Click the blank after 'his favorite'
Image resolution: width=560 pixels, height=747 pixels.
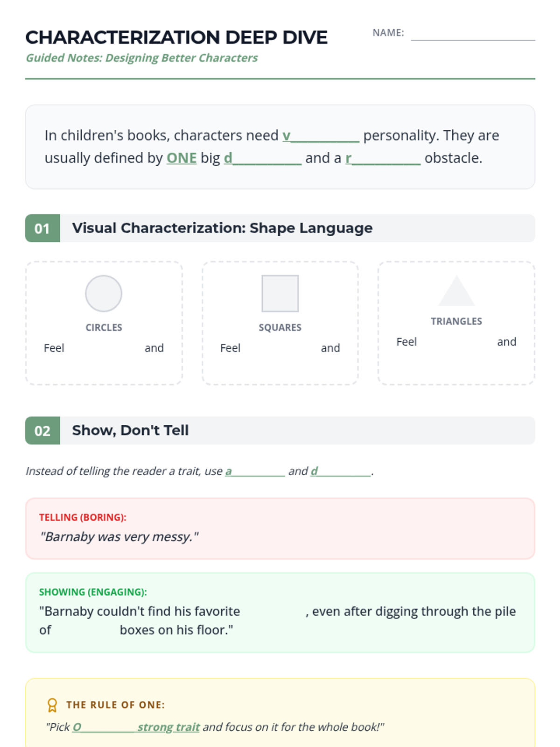coord(273,612)
